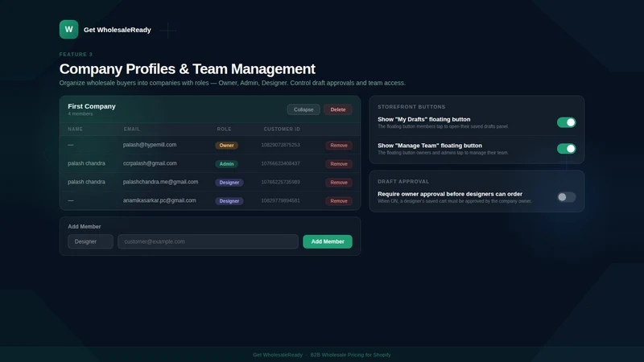Click the NAME column header
The image size is (644, 362).
pos(75,129)
